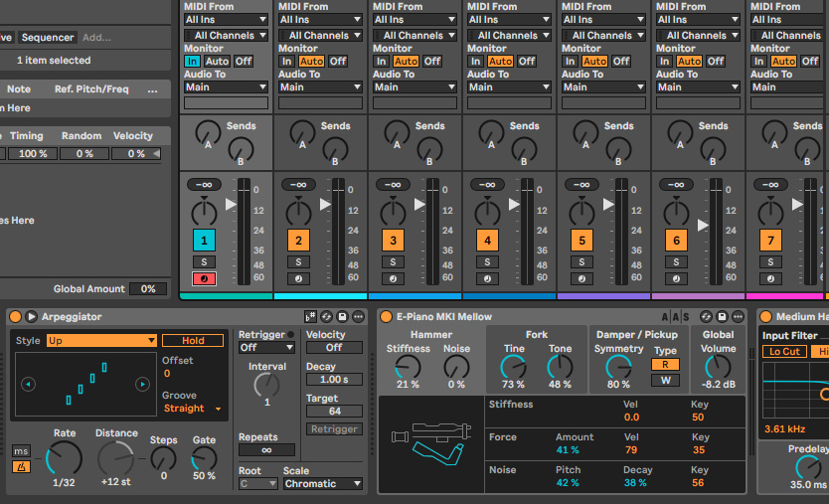Screen dimensions: 829x504
Task: Click the Arpeggiator Steps knob
Action: [163, 458]
